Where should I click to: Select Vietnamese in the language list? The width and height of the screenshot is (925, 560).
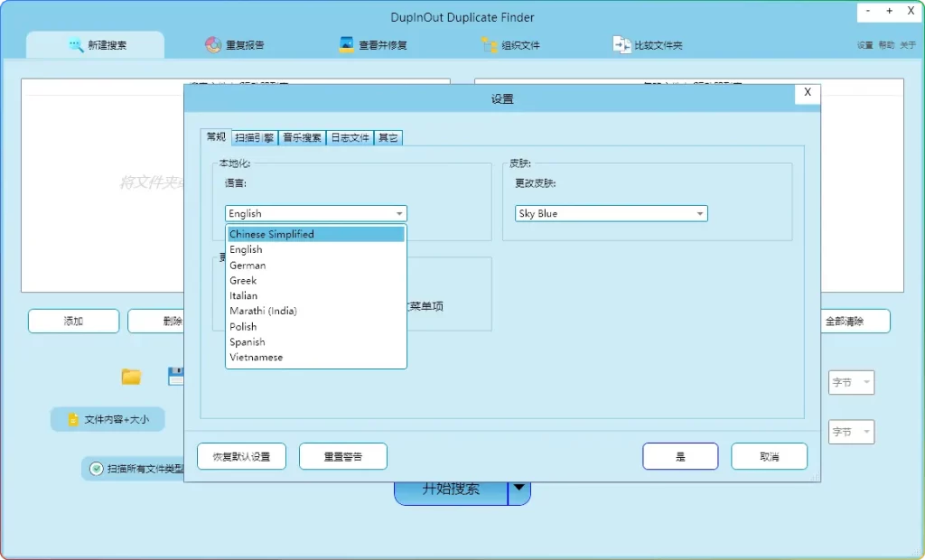click(315, 358)
